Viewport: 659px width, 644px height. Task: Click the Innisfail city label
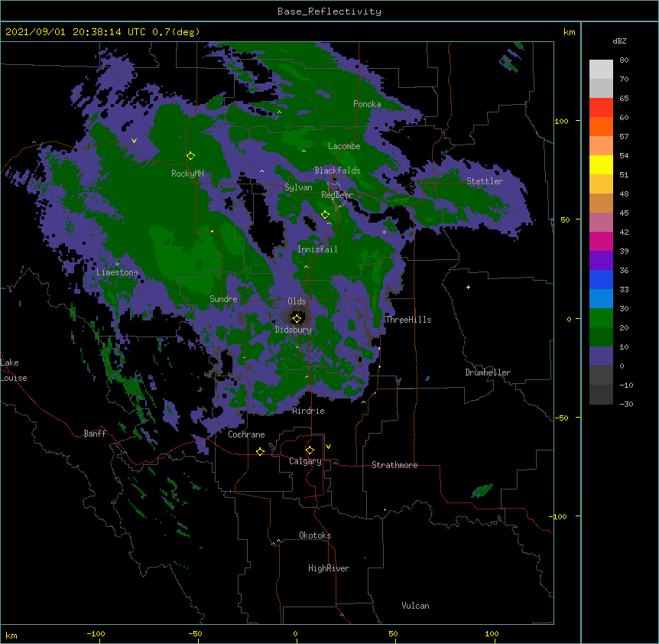point(317,249)
